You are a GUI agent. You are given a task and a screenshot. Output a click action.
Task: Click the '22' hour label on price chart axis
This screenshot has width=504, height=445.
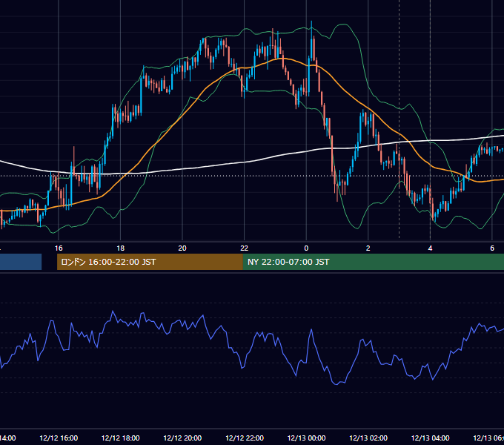point(245,248)
